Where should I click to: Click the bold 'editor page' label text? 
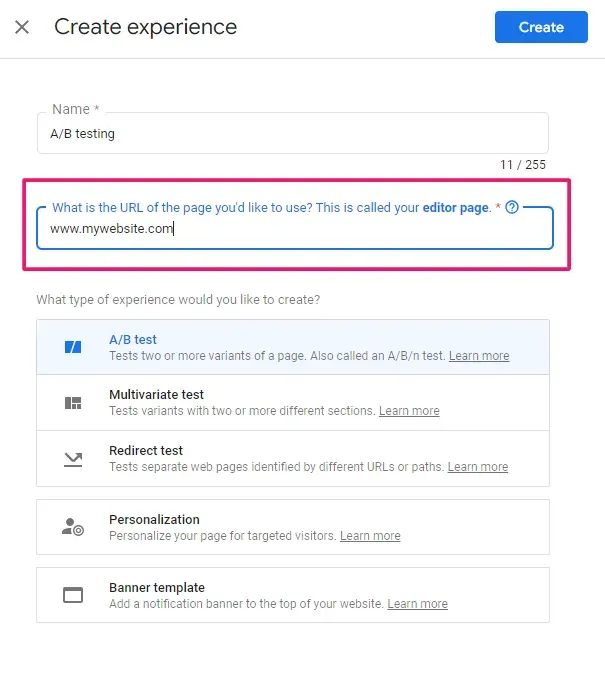pyautogui.click(x=455, y=208)
